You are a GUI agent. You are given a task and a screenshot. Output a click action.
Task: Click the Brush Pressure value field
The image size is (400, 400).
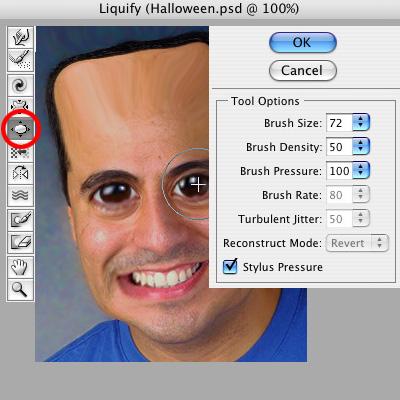click(339, 171)
